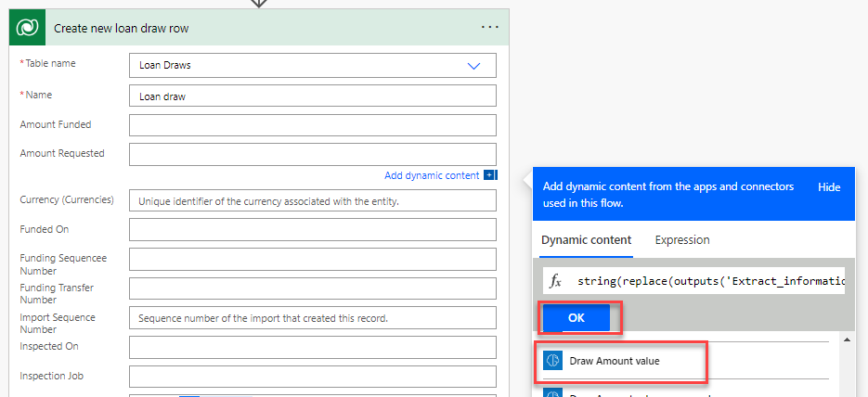Click the expression formula text box

point(710,281)
